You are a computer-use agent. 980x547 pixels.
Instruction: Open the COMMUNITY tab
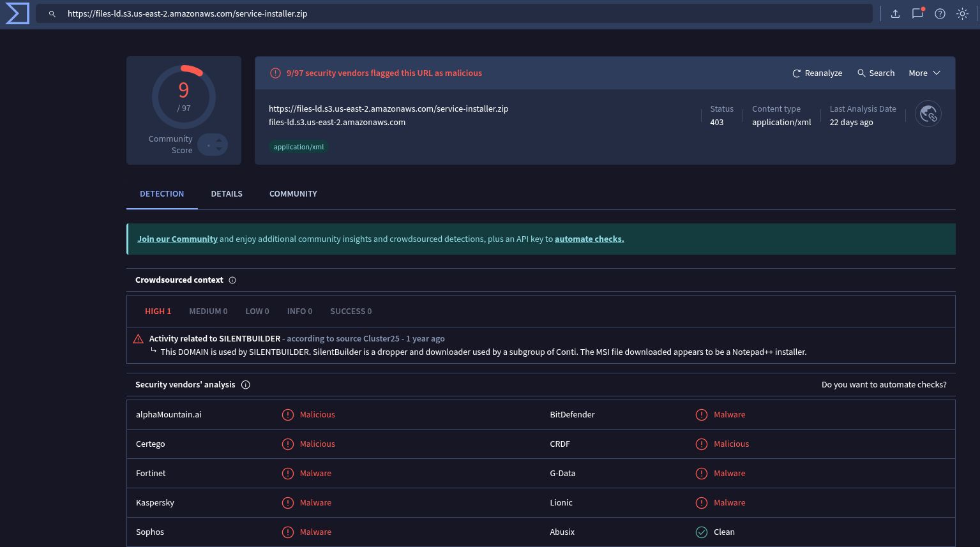point(293,194)
